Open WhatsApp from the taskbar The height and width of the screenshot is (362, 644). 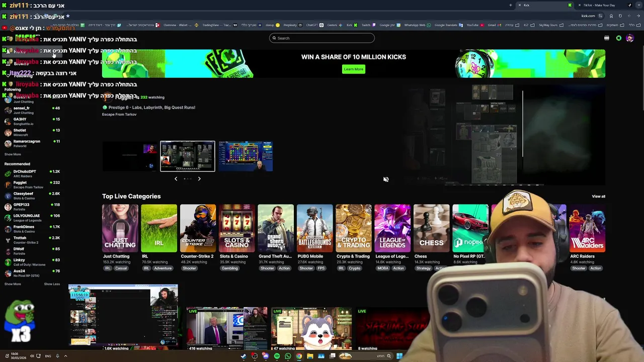(288, 356)
